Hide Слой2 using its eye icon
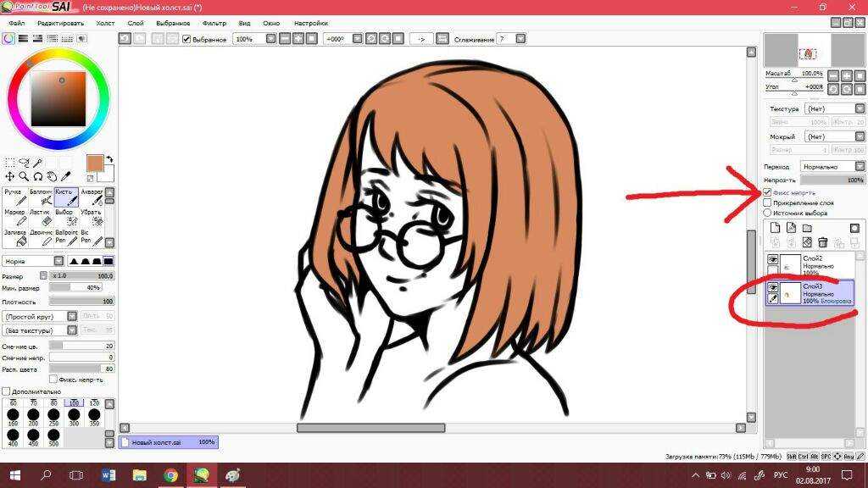This screenshot has width=868, height=488. click(772, 259)
